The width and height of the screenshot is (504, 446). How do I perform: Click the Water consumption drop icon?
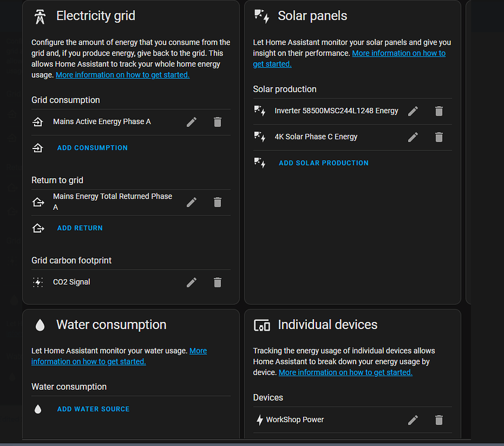click(40, 325)
